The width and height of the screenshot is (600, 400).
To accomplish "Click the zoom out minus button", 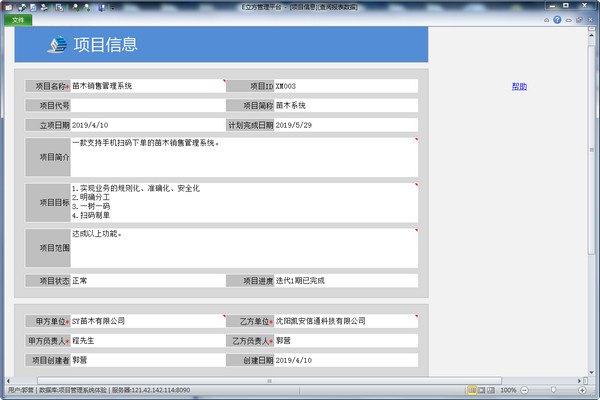I will point(525,390).
